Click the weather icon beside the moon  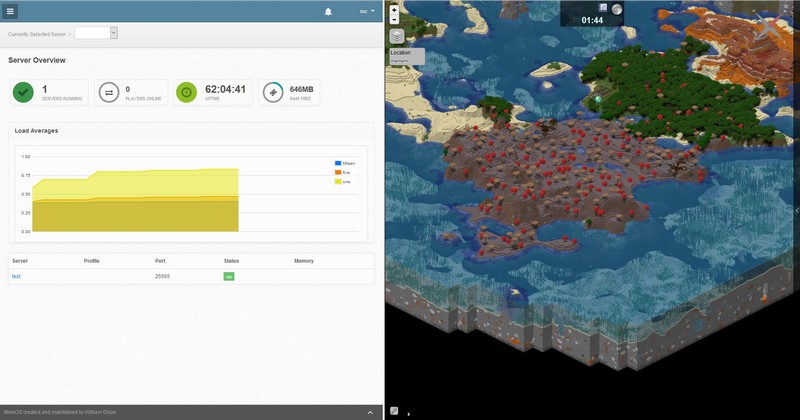pos(603,7)
